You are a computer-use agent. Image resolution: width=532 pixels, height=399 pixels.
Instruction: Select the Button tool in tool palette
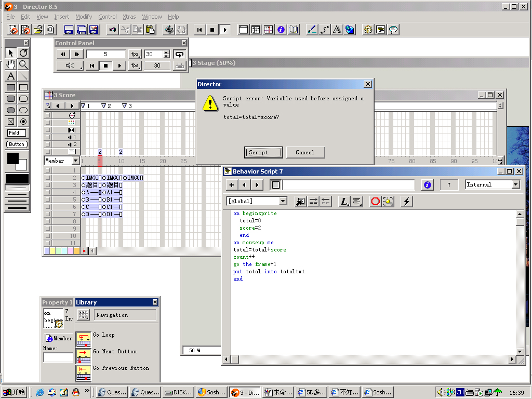click(x=17, y=144)
